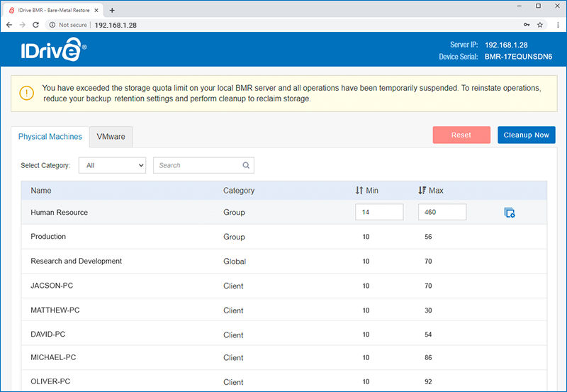Click the browser reload icon
The height and width of the screenshot is (392, 567).
point(35,25)
